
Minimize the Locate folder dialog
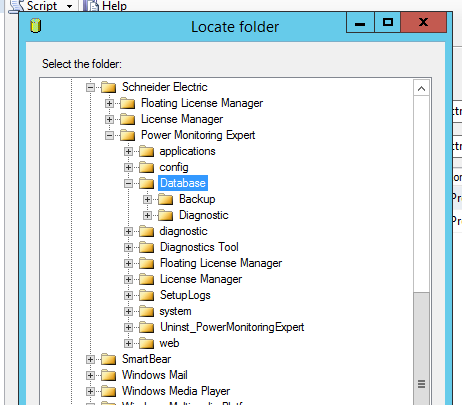pyautogui.click(x=360, y=23)
